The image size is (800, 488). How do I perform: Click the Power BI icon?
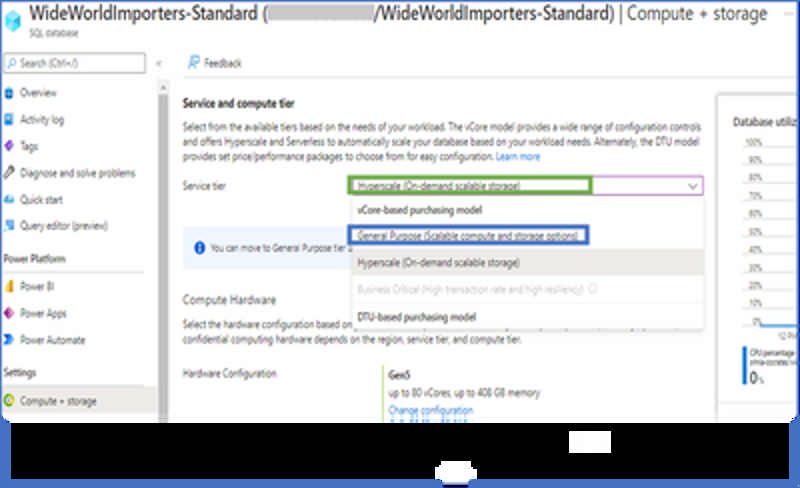point(9,286)
